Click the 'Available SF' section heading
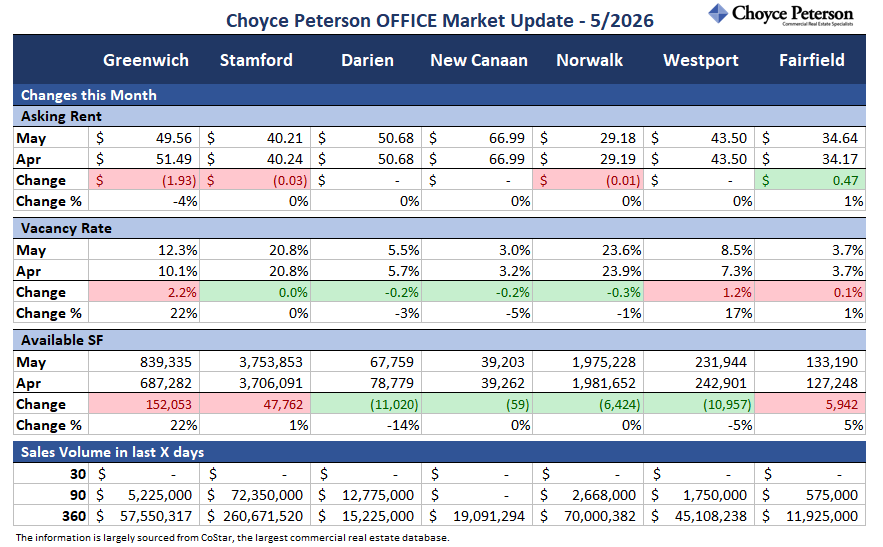This screenshot has height=547, width=883. 439,341
